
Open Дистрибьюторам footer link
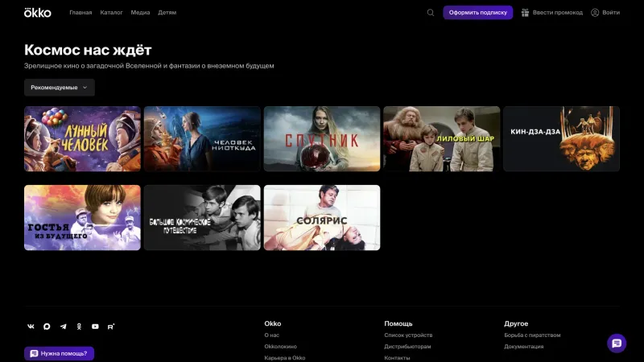(x=407, y=347)
